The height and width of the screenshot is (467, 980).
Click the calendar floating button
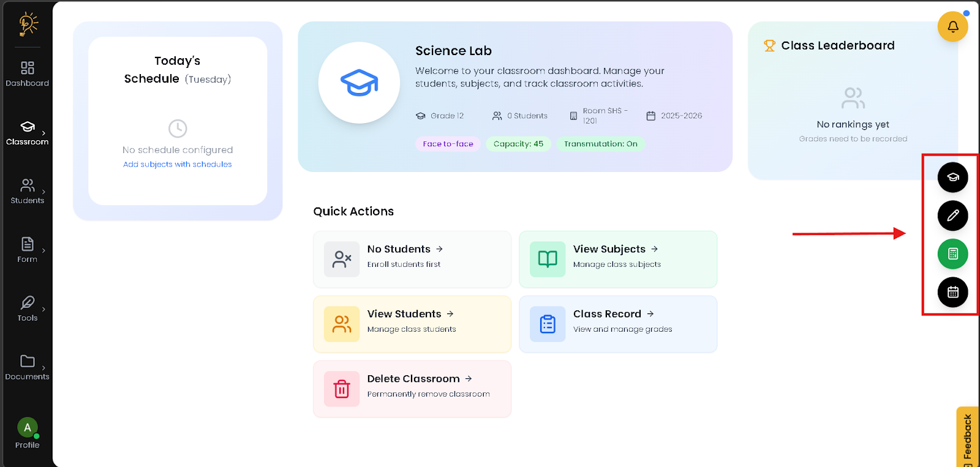coord(952,293)
